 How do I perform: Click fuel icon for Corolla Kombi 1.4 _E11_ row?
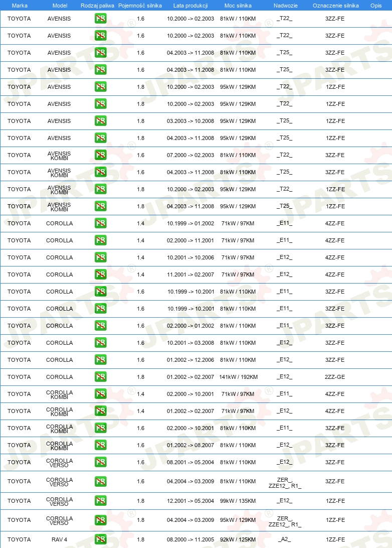click(101, 394)
